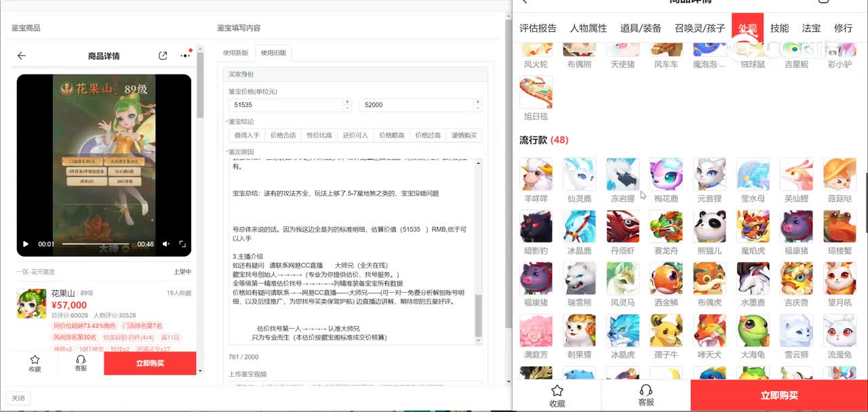Select the 熊猫儿 pet icon
This screenshot has height=412, width=868.
[710, 226]
